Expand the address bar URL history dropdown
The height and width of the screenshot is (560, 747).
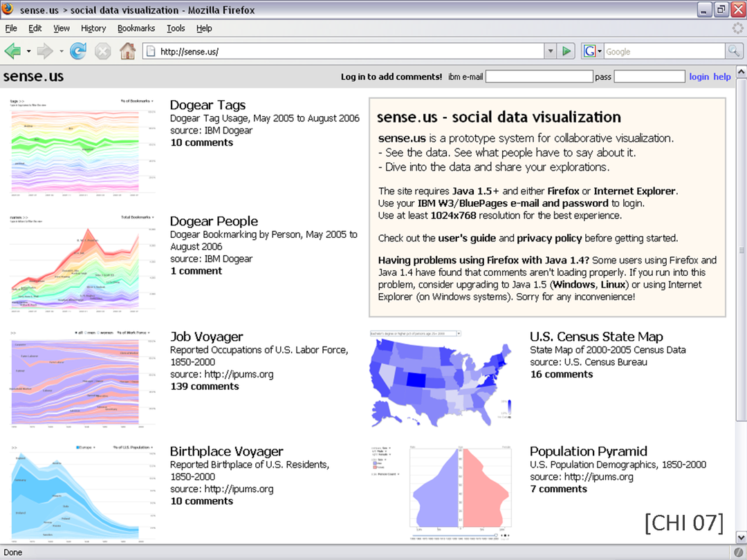tap(551, 51)
